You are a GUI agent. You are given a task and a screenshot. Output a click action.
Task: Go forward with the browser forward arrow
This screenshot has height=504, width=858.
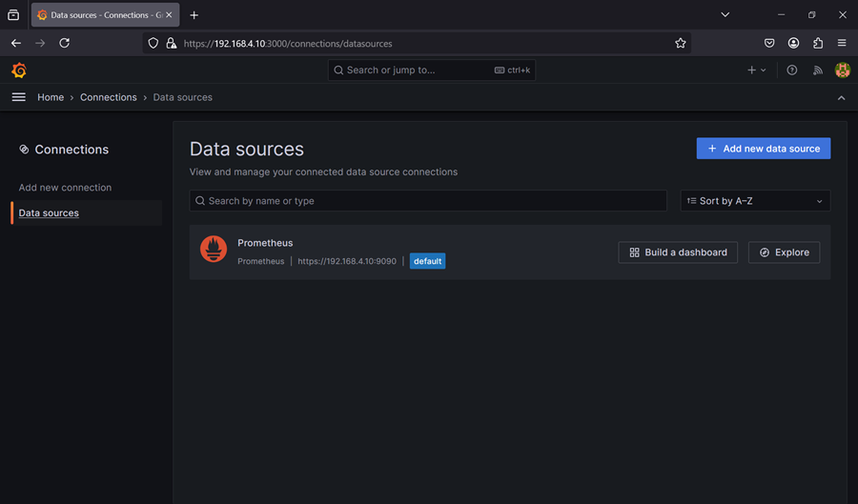click(x=40, y=43)
